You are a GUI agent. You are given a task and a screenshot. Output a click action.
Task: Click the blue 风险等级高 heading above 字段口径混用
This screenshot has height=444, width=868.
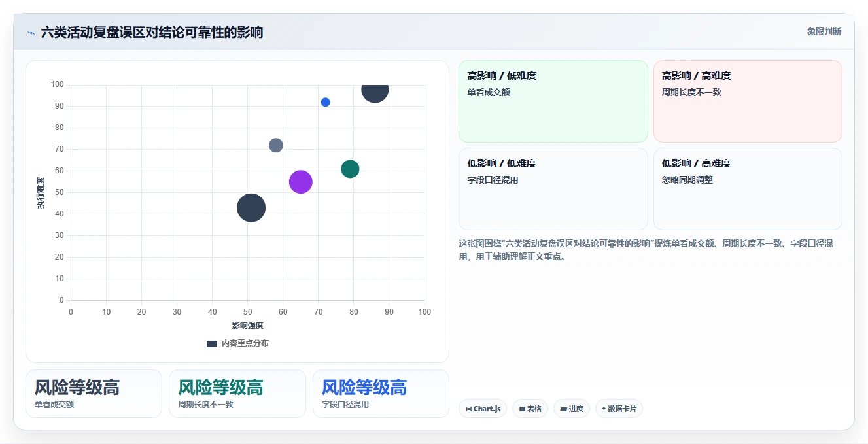point(364,387)
